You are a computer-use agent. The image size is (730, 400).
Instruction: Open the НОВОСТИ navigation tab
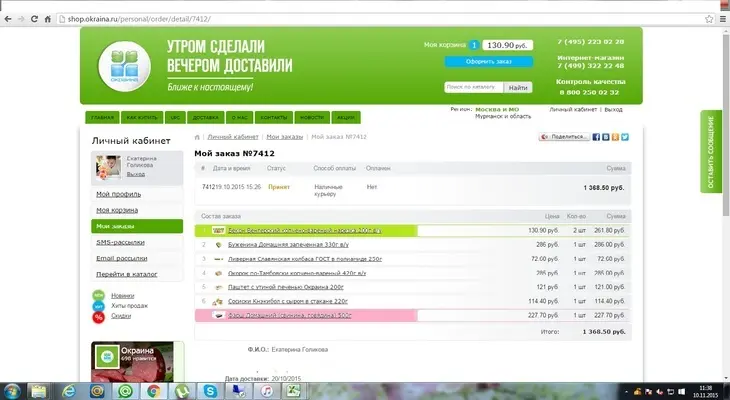[312, 118]
